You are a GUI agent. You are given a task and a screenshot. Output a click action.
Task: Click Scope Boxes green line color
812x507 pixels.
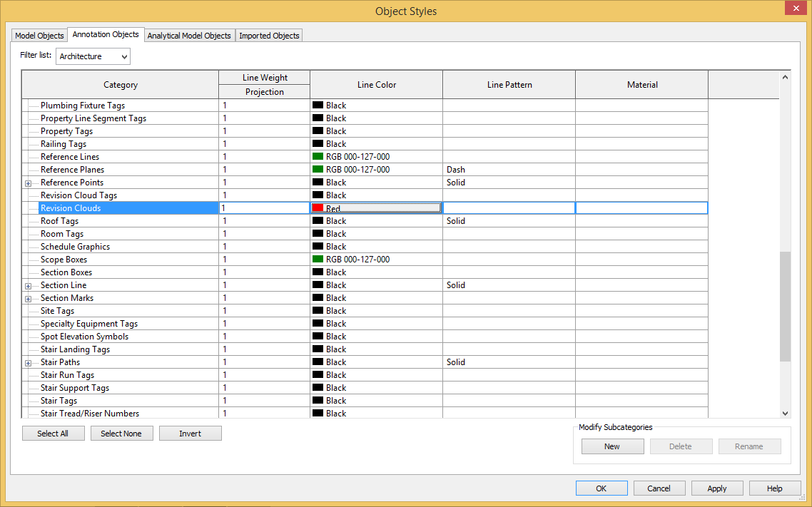pos(376,259)
